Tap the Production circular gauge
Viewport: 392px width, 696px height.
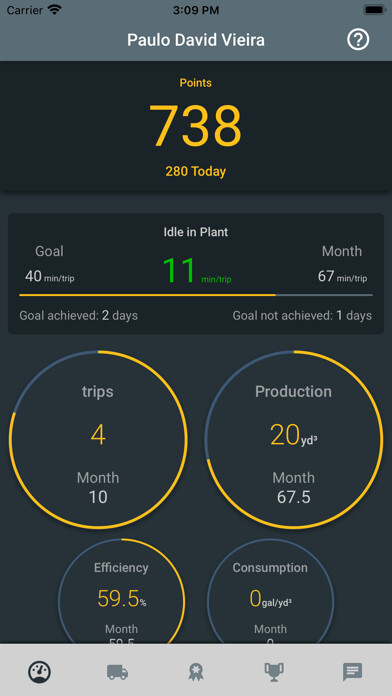(x=293, y=439)
